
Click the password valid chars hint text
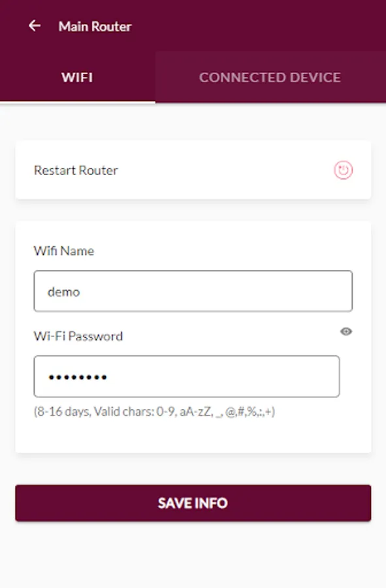[154, 412]
